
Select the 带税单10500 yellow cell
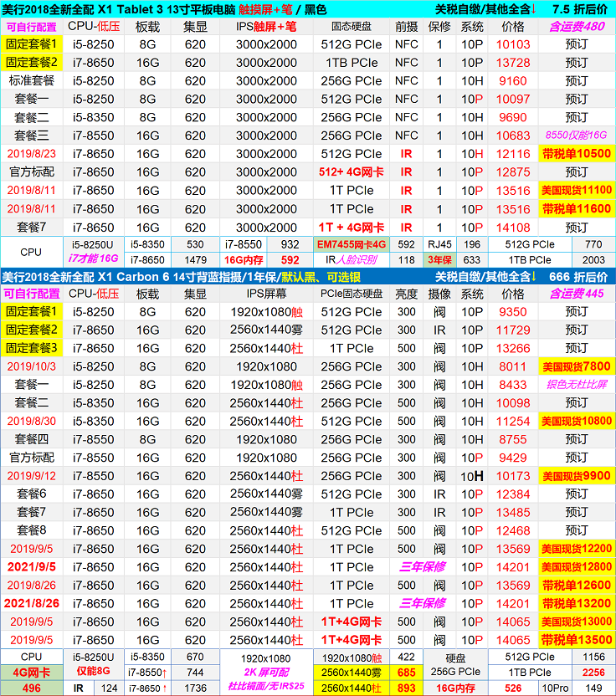tap(577, 154)
